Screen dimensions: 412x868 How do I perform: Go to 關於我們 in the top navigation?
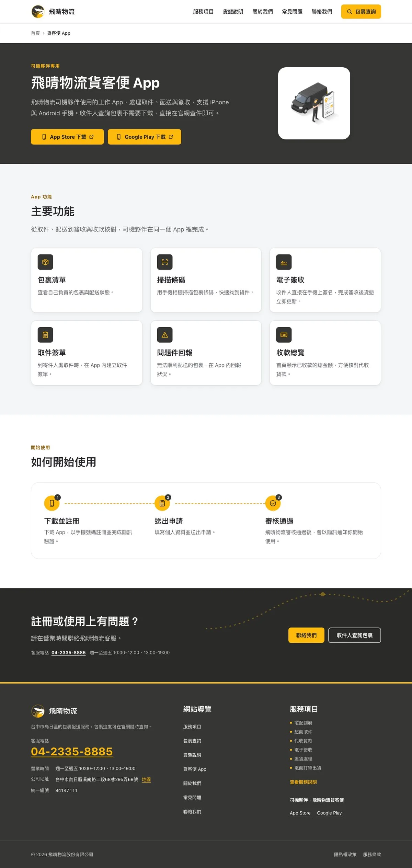tap(263, 12)
